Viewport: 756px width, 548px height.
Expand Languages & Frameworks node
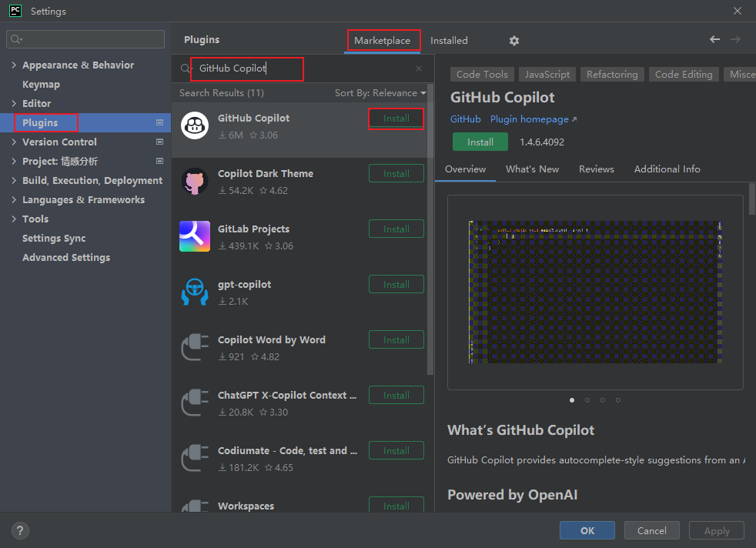(14, 199)
